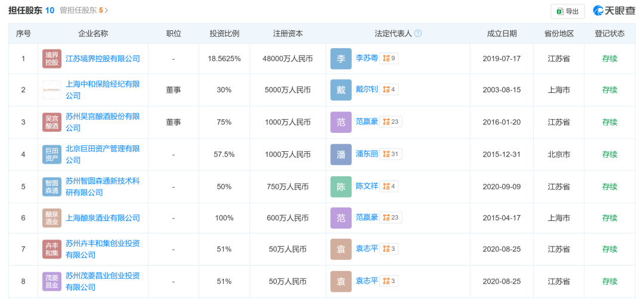The height and width of the screenshot is (299, 644).
Task: Click 陈 avatar for 陈文祥
Action: 341,186
